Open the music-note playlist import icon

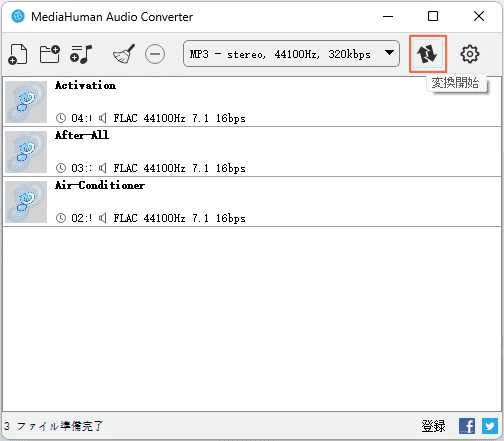click(x=81, y=54)
